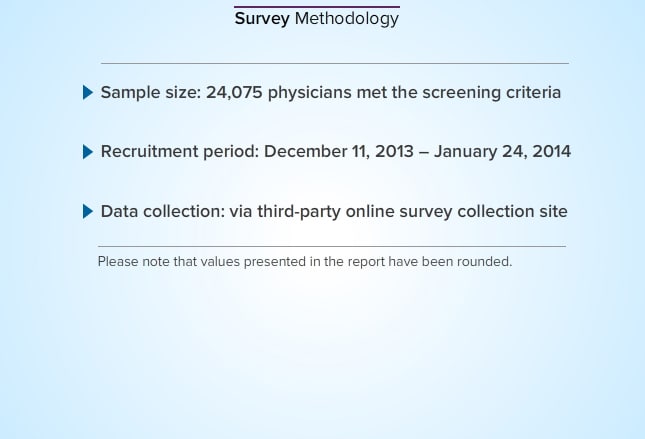Image resolution: width=645 pixels, height=439 pixels.
Task: Click the word third-party
Action: 299,211
